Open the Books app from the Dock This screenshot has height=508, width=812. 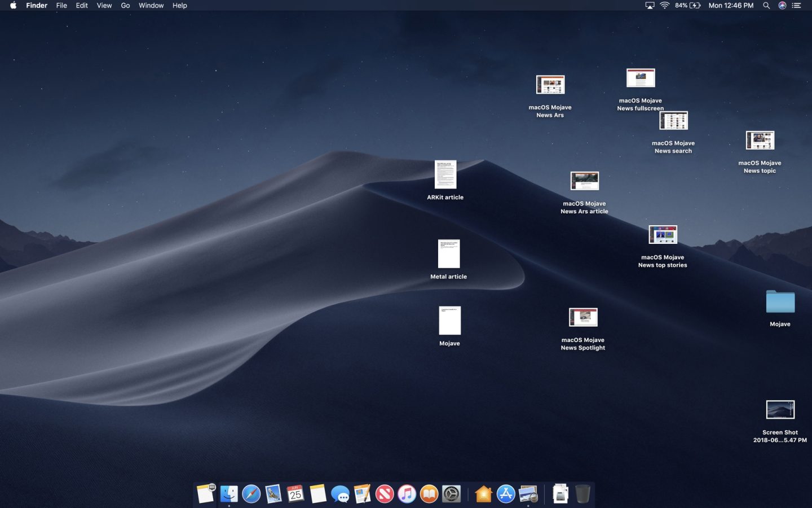click(429, 494)
